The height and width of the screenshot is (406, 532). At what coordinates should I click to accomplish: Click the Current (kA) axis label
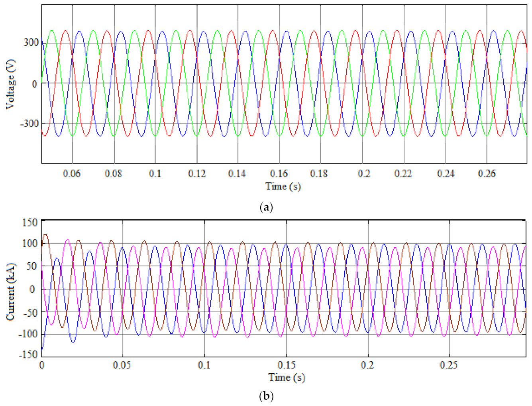click(x=11, y=292)
